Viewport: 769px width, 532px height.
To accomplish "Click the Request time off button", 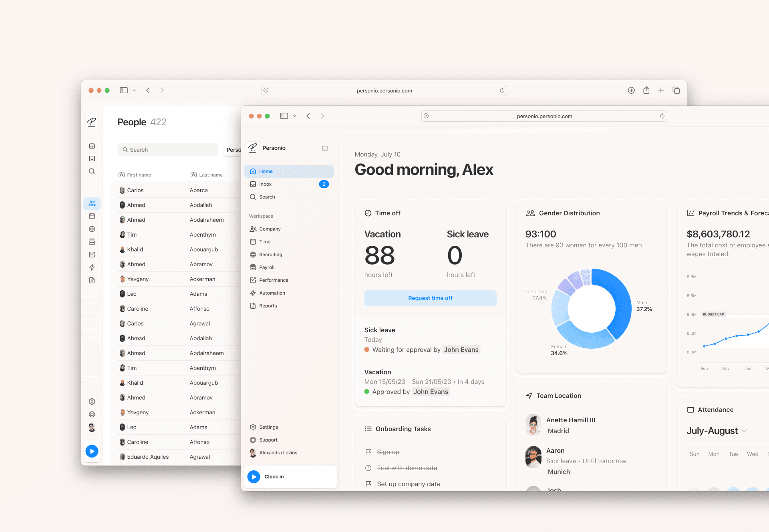I will click(430, 298).
